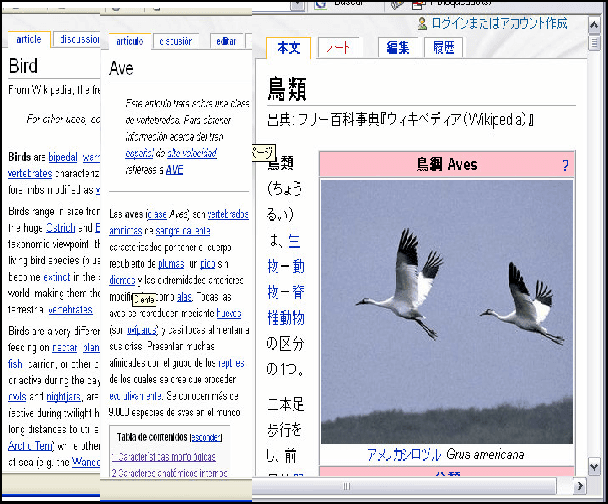Switch to the 編集 tab
The height and width of the screenshot is (504, 608).
tap(397, 48)
